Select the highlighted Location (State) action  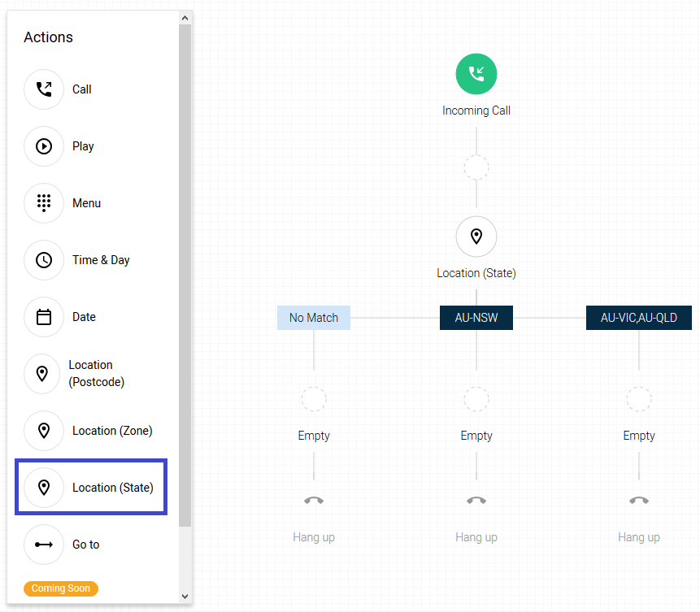(x=91, y=487)
